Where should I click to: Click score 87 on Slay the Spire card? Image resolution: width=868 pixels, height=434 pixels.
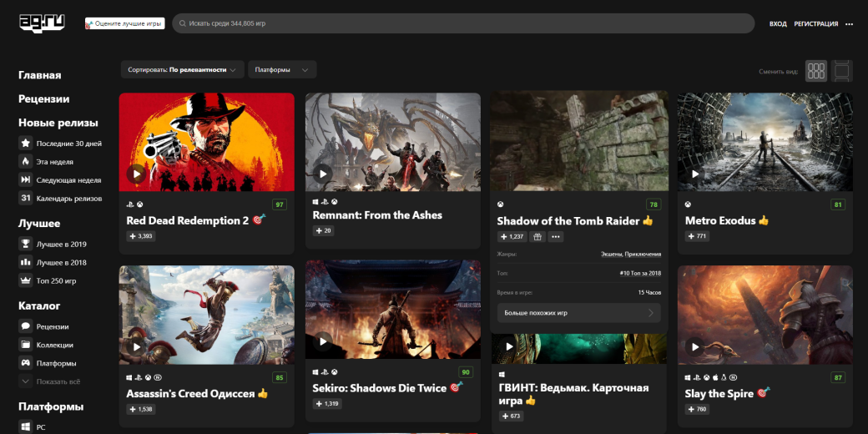(x=838, y=378)
